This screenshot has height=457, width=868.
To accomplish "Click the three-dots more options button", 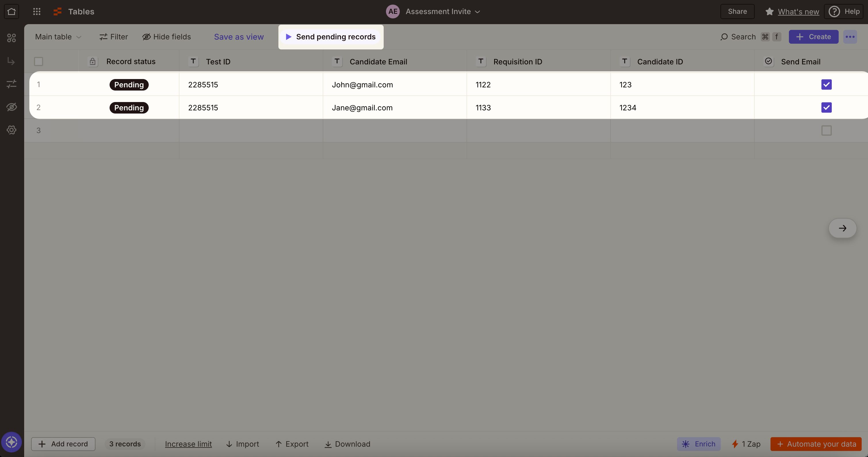I will click(x=850, y=37).
